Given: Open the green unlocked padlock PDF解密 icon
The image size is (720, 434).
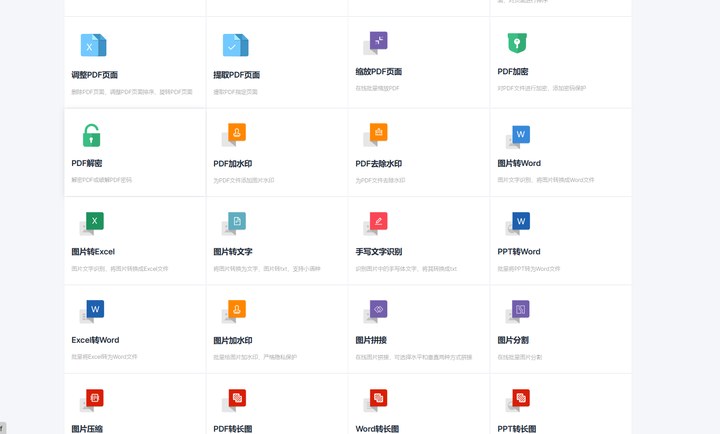Looking at the screenshot, I should (x=91, y=135).
